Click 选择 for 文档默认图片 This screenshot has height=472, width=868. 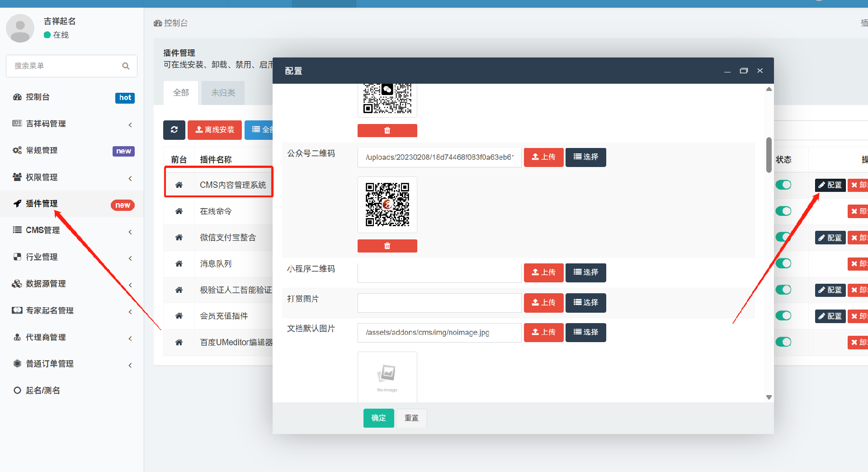585,332
